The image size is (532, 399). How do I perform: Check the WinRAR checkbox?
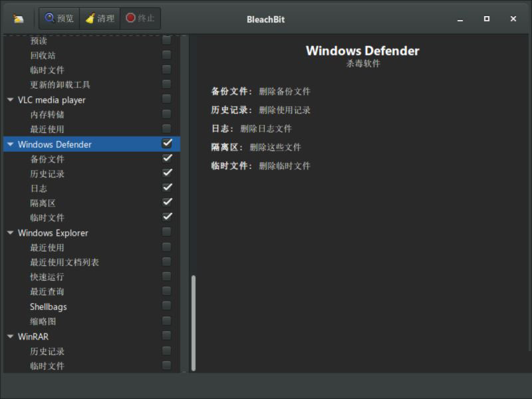(x=167, y=336)
